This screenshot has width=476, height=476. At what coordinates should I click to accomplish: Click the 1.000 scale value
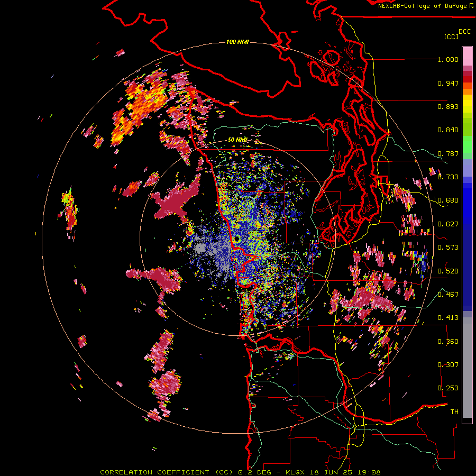coord(448,59)
